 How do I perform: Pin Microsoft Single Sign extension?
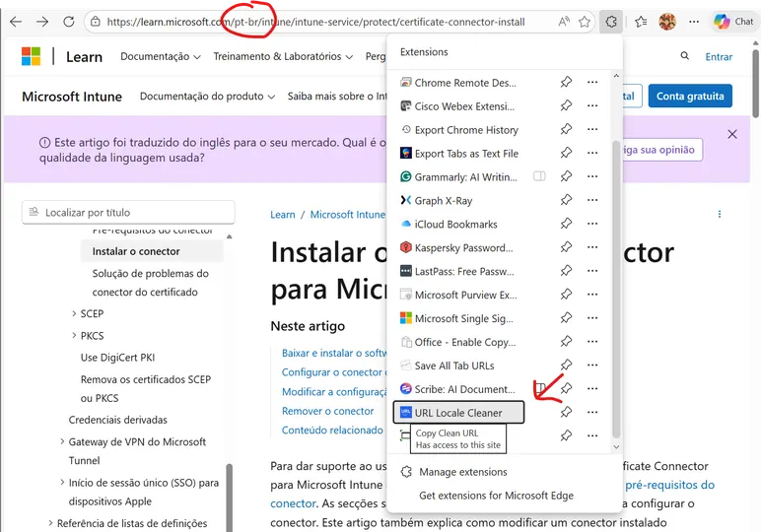click(x=566, y=318)
